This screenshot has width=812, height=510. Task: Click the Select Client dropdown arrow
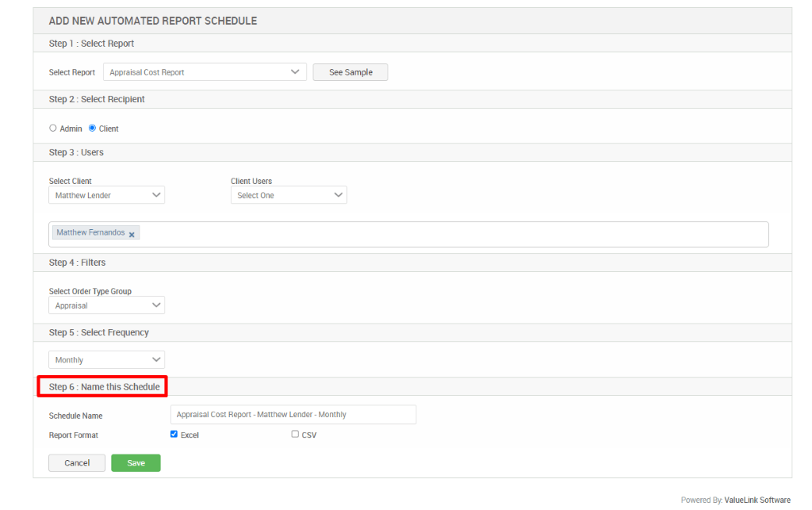click(x=155, y=194)
